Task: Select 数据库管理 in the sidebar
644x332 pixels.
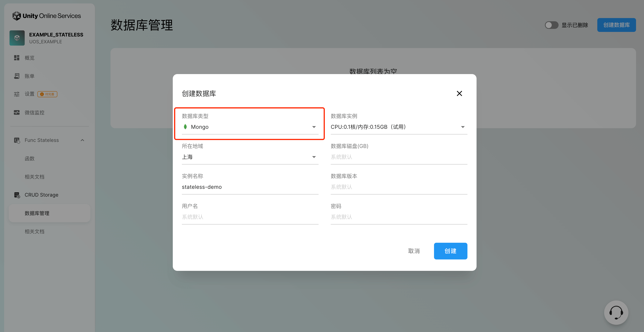Action: (37, 213)
